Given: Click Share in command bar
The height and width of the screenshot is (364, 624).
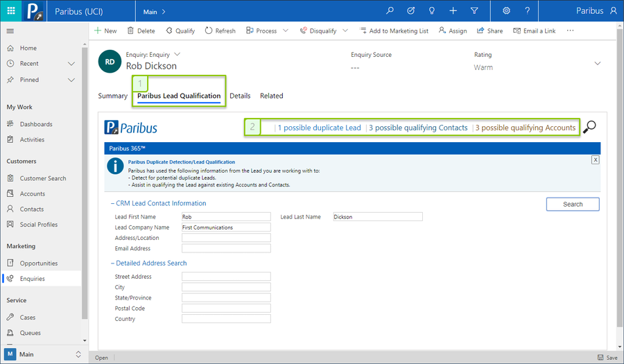Looking at the screenshot, I should point(490,31).
